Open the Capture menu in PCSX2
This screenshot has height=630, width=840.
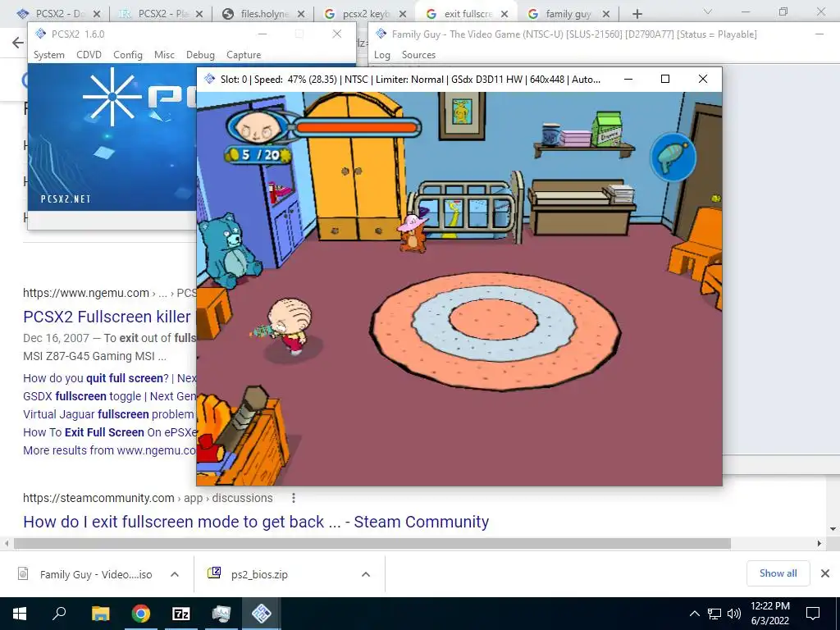point(244,55)
